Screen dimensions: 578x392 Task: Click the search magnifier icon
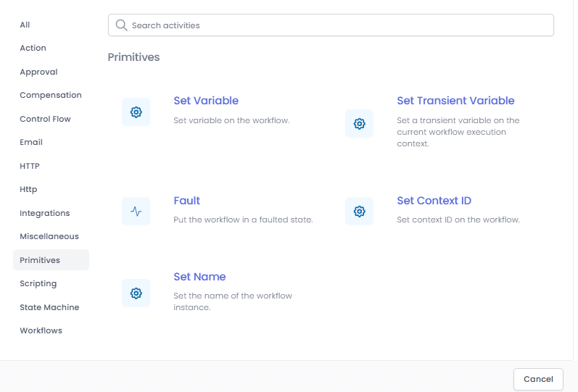[x=121, y=25]
